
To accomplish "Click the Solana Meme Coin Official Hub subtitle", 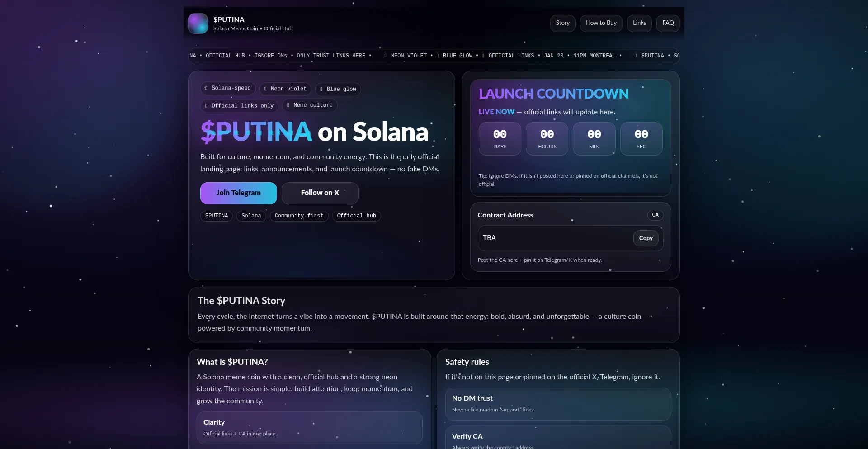I will (x=253, y=28).
